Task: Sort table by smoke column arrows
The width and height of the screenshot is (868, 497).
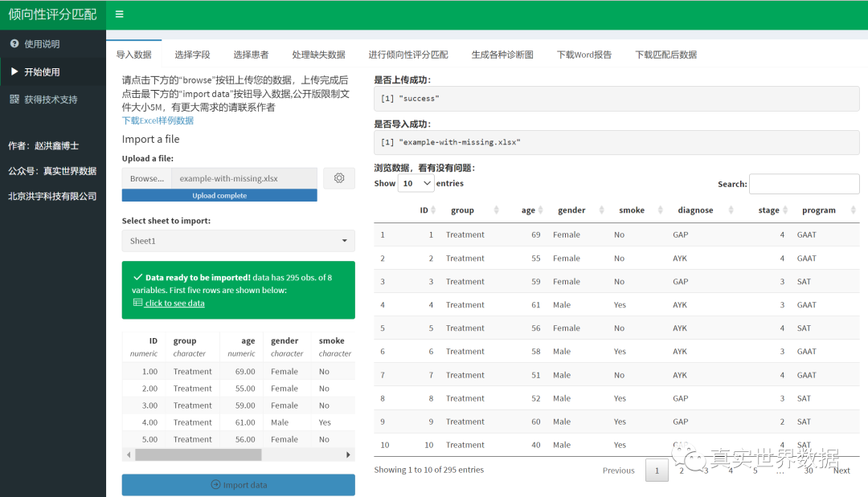Action: pyautogui.click(x=661, y=210)
